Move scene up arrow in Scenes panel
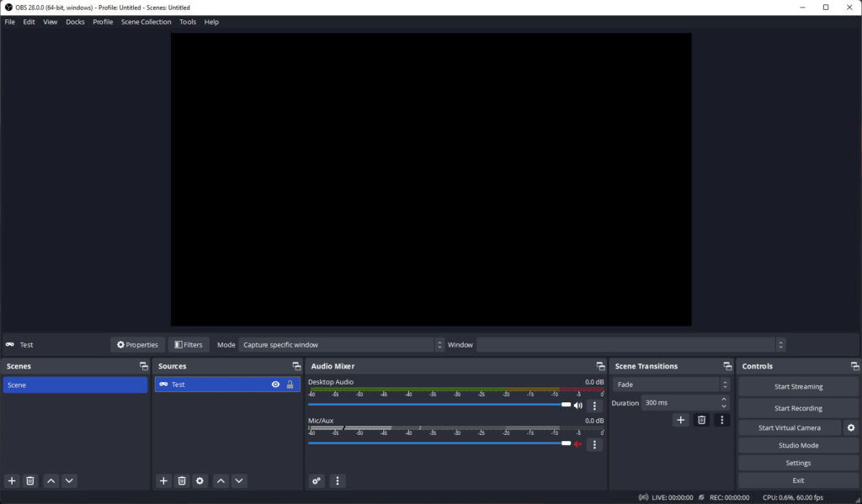 coord(51,481)
